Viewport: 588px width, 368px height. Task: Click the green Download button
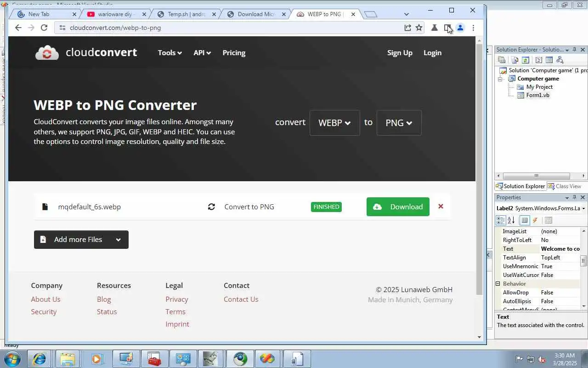click(x=398, y=207)
